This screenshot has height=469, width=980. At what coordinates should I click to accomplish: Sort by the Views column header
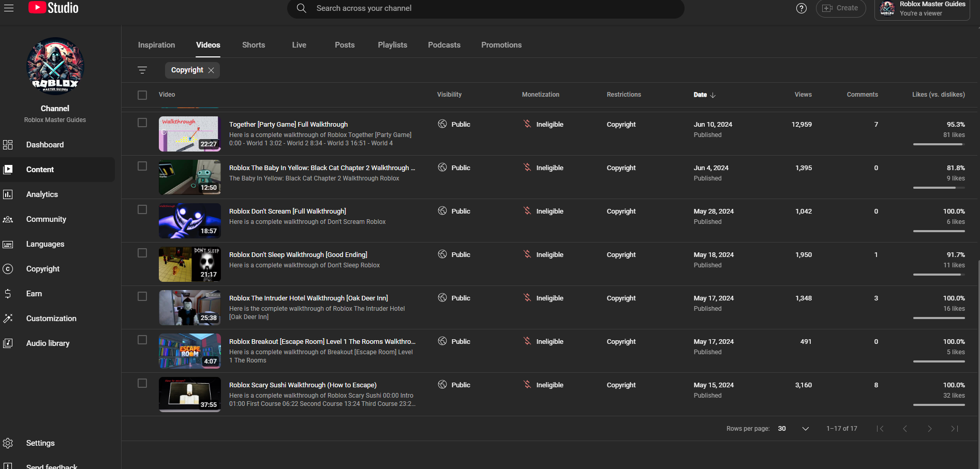pos(803,95)
